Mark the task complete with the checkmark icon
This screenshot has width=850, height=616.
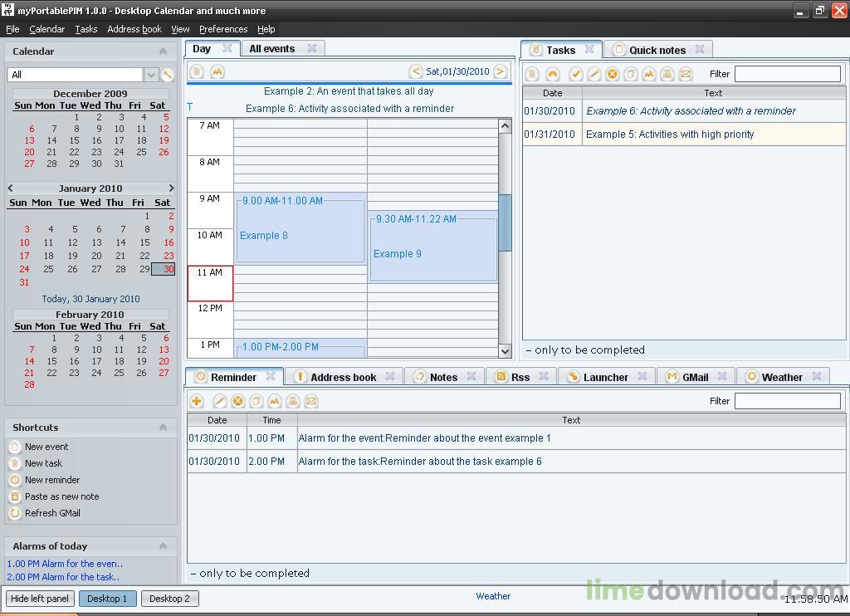(x=576, y=74)
